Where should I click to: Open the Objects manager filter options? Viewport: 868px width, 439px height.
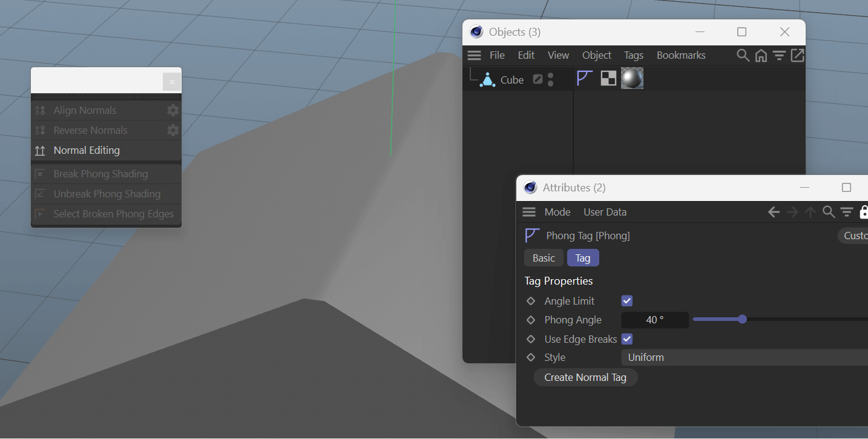[779, 55]
